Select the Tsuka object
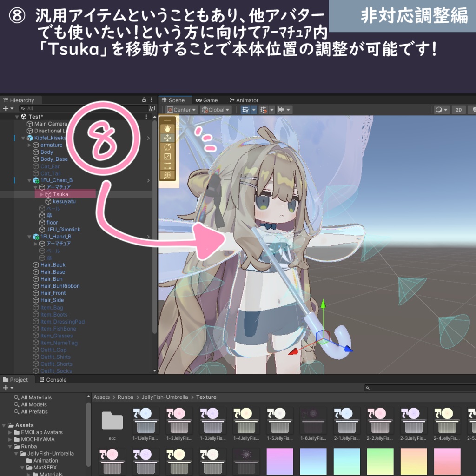The width and height of the screenshot is (476, 476). click(60, 194)
